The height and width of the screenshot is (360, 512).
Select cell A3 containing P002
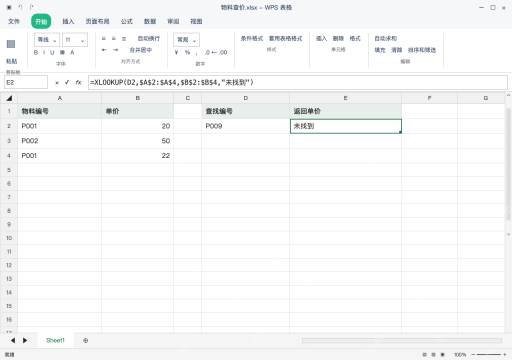60,141
